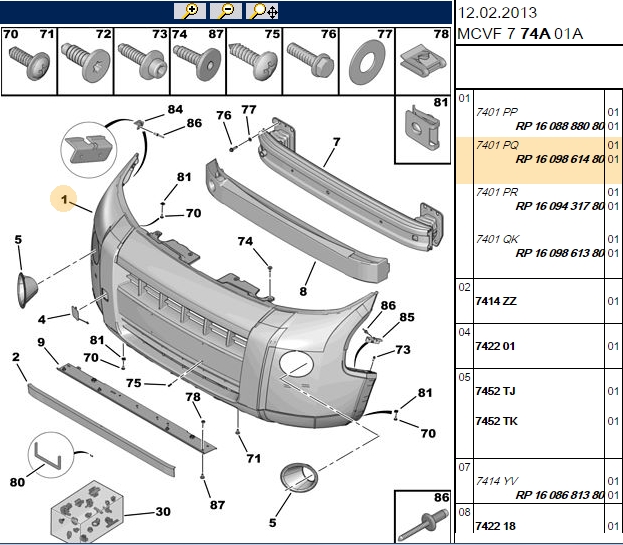Select part reference 7422 01
The height and width of the screenshot is (545, 623).
click(x=495, y=346)
